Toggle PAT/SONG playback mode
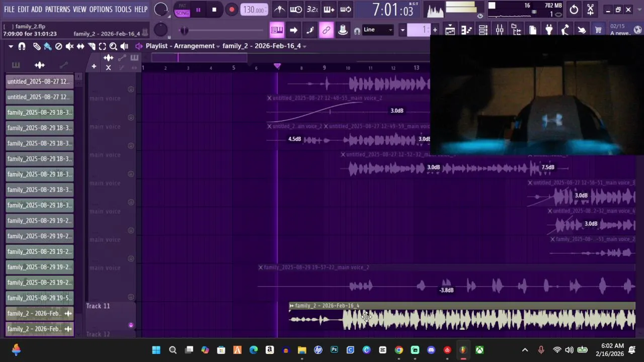Image resolution: width=644 pixels, height=362 pixels. coord(182,10)
